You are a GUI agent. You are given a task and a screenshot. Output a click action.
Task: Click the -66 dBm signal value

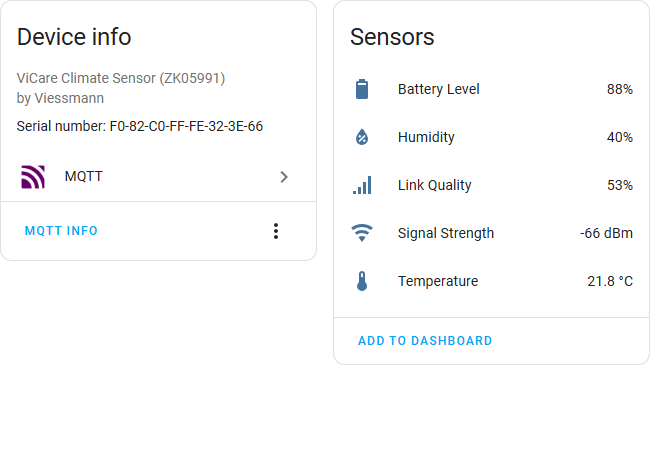606,233
